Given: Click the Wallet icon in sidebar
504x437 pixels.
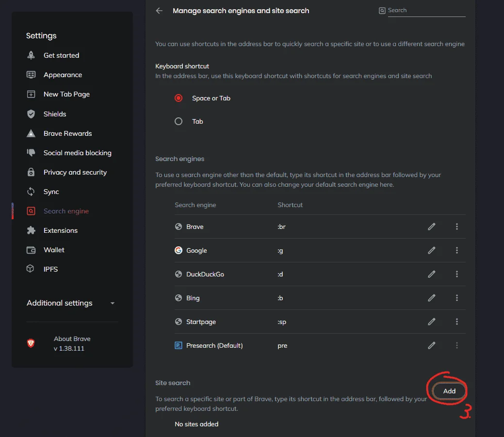Looking at the screenshot, I should coord(31,250).
